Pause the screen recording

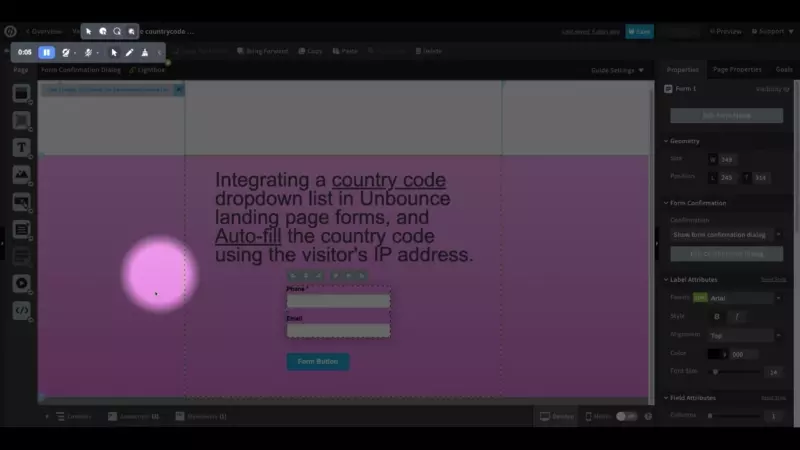click(x=46, y=52)
